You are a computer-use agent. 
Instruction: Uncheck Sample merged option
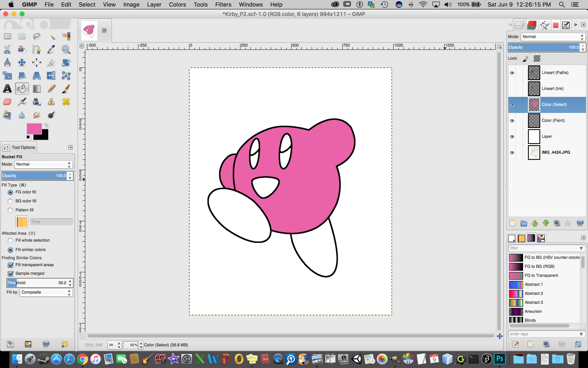(11, 274)
